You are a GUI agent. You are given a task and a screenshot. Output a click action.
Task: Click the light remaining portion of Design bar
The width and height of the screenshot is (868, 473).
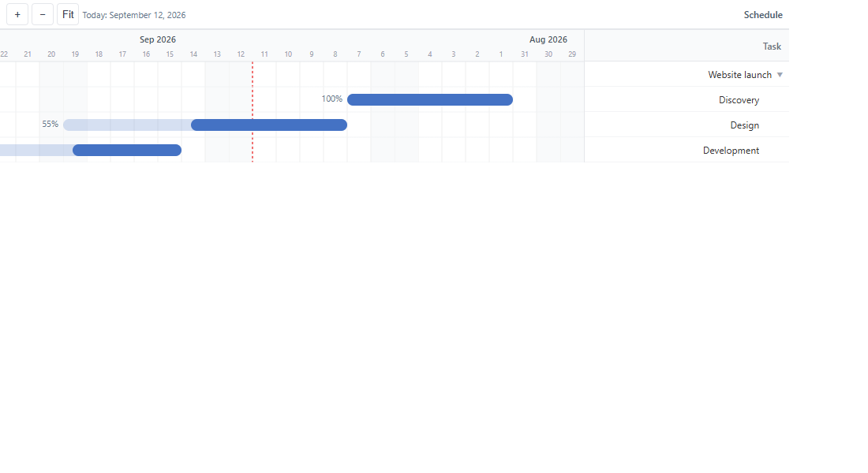127,125
